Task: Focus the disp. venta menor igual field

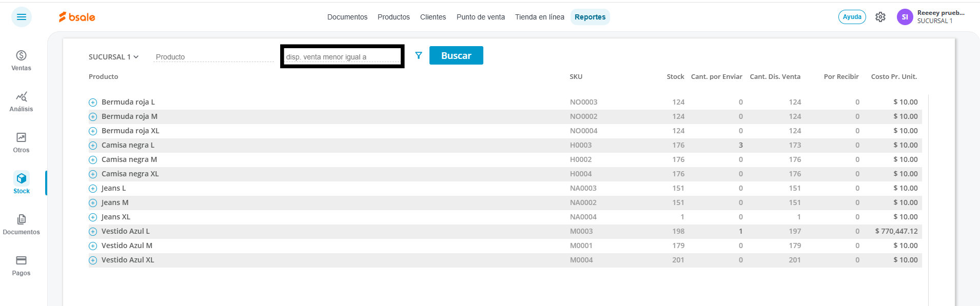Action: [342, 56]
